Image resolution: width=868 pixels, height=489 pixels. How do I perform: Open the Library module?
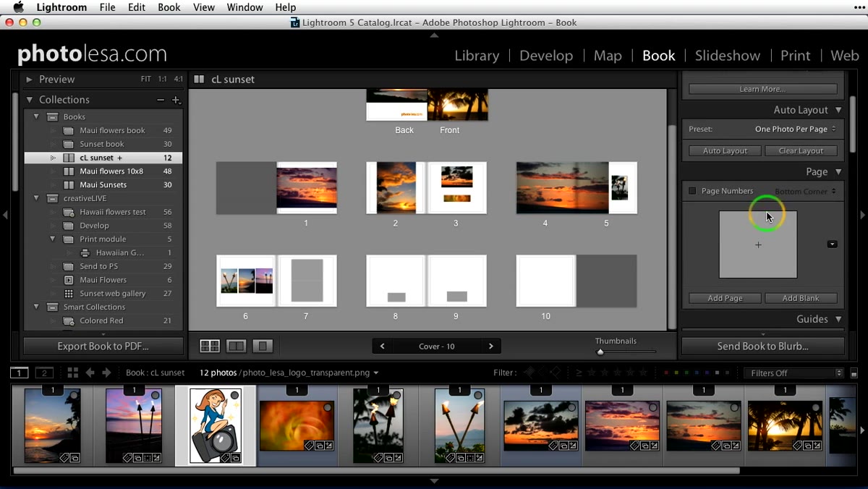pos(477,56)
